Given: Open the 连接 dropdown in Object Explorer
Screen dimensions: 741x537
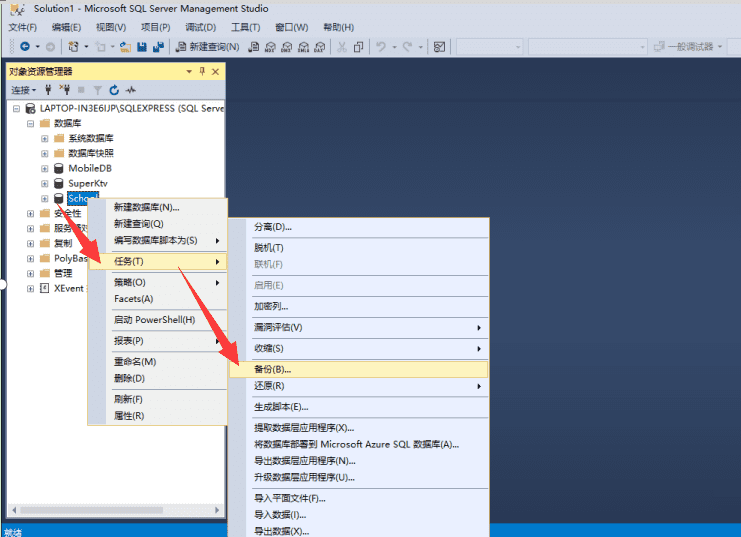Looking at the screenshot, I should click(24, 89).
